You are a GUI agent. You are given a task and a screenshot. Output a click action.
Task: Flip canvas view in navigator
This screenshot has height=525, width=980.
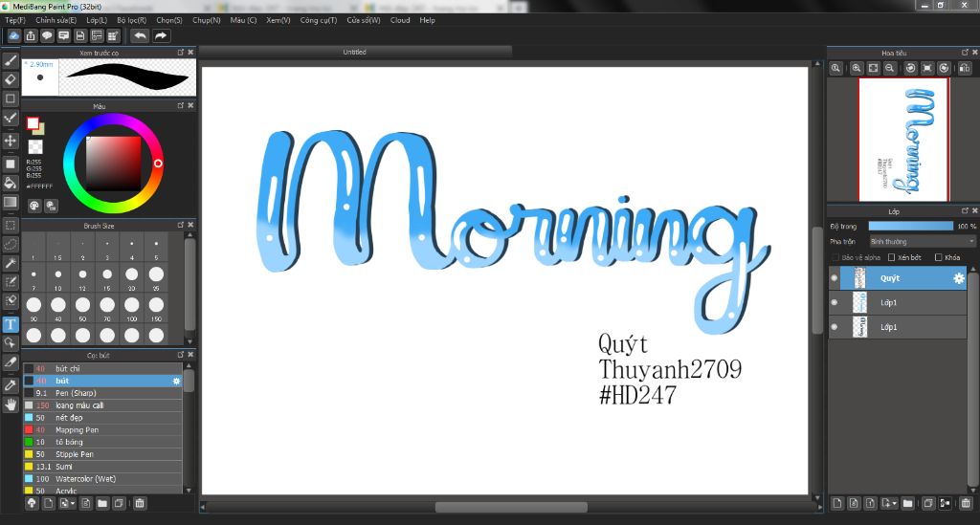click(x=965, y=68)
